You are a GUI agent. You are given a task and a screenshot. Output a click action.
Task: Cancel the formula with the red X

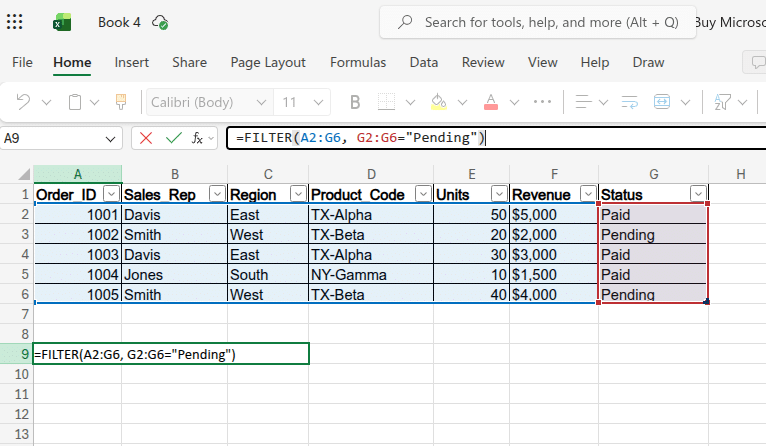pyautogui.click(x=146, y=138)
